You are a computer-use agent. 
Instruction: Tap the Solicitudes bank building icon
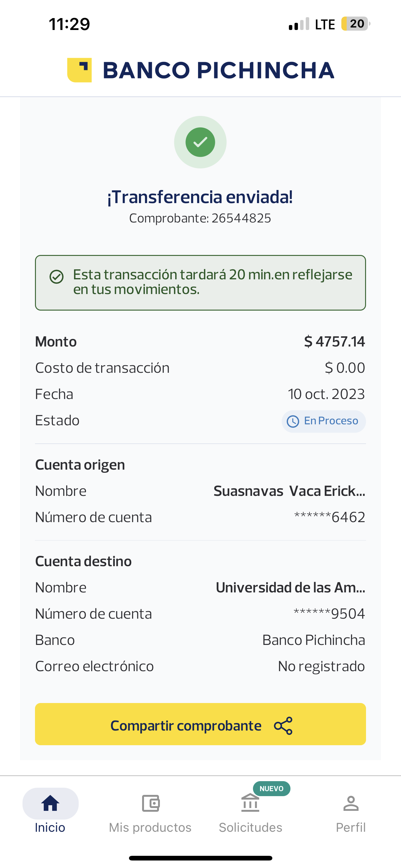click(x=250, y=803)
